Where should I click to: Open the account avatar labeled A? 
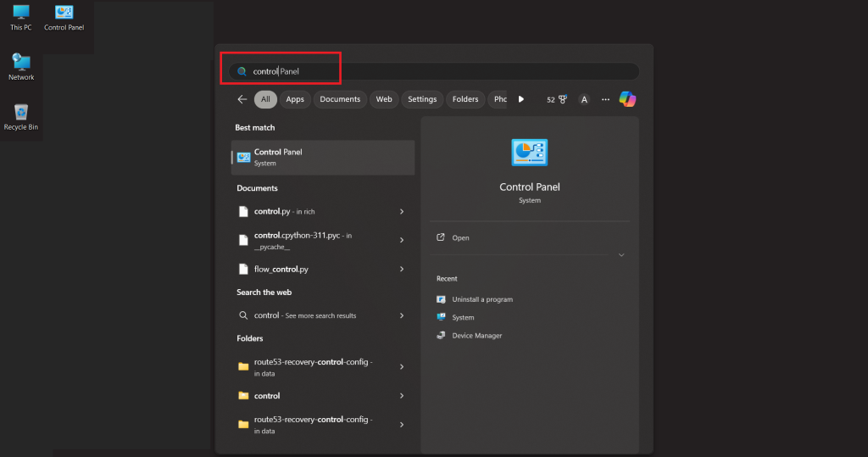click(x=584, y=100)
